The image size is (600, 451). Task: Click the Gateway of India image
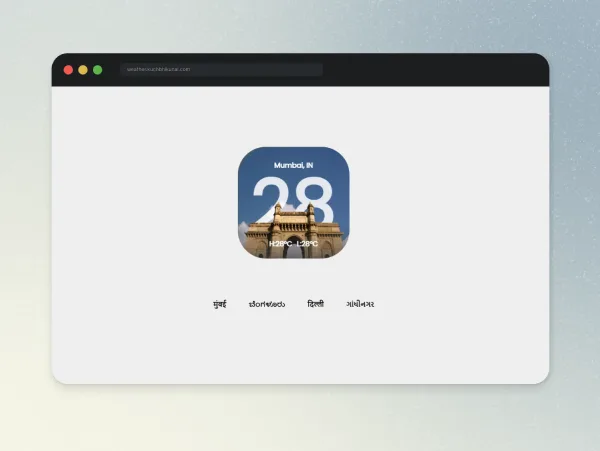293,233
